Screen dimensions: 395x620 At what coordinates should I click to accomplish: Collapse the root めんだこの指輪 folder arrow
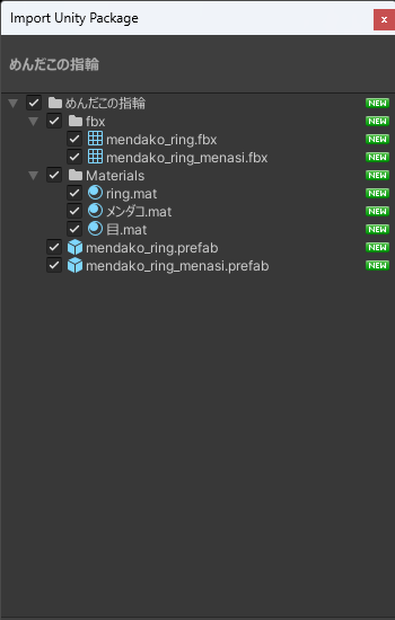[13, 104]
